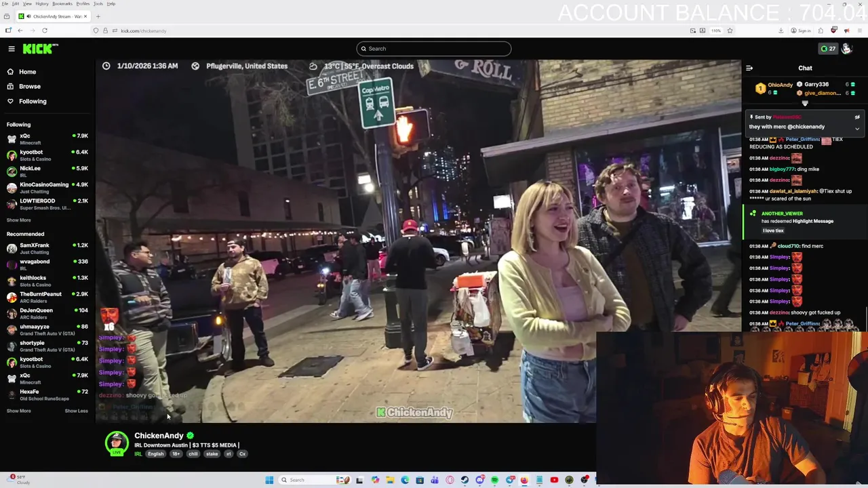The height and width of the screenshot is (488, 868).
Task: Open Steam from the taskbar
Action: 465,480
